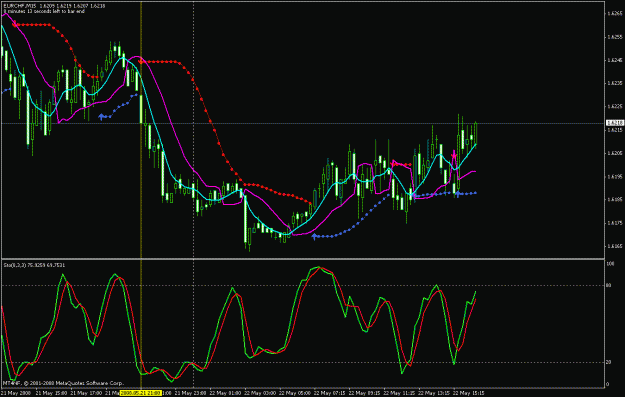Click the 1.6245 price scale label
Image resolution: width=625 pixels, height=397 pixels.
[x=615, y=60]
